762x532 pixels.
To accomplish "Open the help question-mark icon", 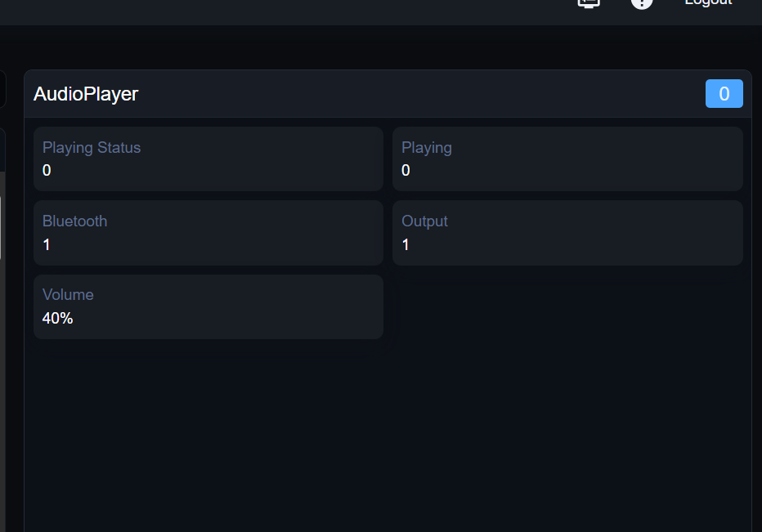I will click(x=642, y=2).
